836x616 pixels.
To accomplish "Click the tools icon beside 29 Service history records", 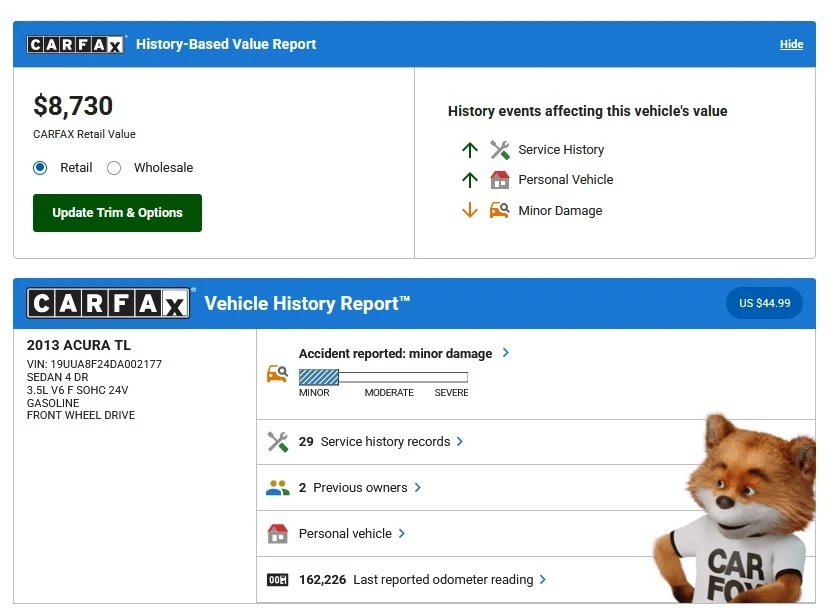I will (x=277, y=442).
